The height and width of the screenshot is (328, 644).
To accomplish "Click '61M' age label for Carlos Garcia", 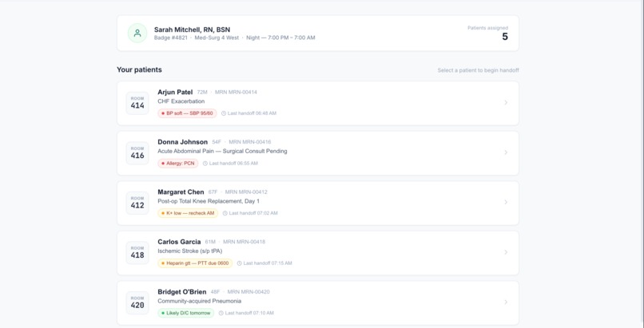I will [x=210, y=242].
